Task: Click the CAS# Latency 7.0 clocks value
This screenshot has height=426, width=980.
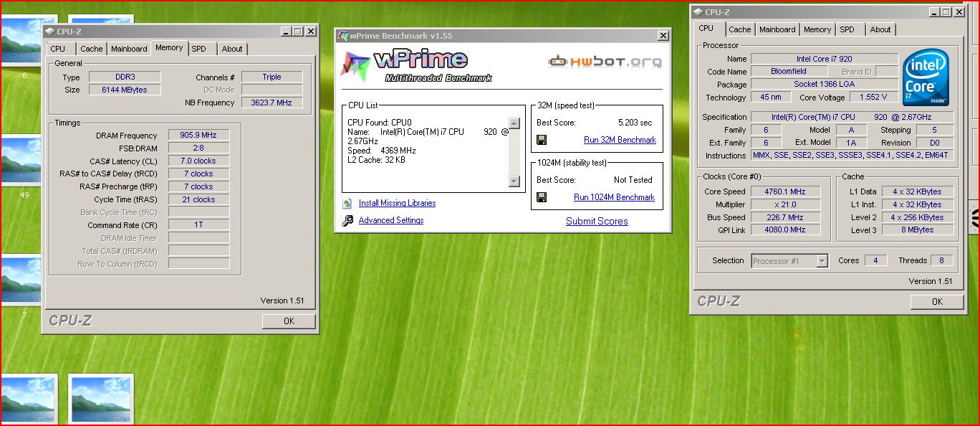Action: pyautogui.click(x=199, y=161)
